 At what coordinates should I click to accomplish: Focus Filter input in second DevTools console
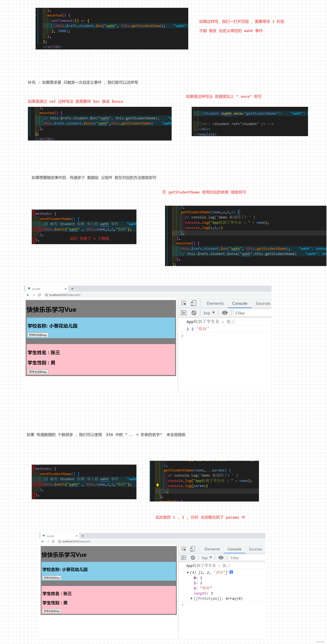(247, 558)
